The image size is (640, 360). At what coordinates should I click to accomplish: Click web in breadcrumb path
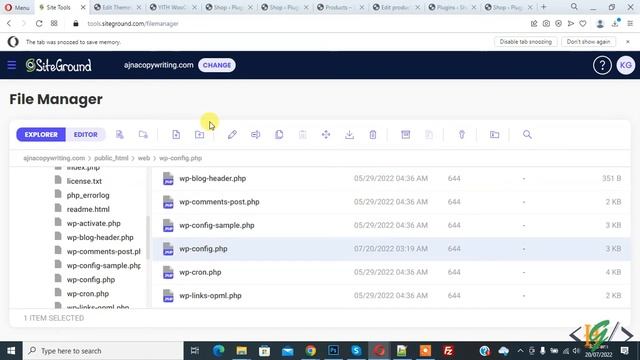pos(144,158)
